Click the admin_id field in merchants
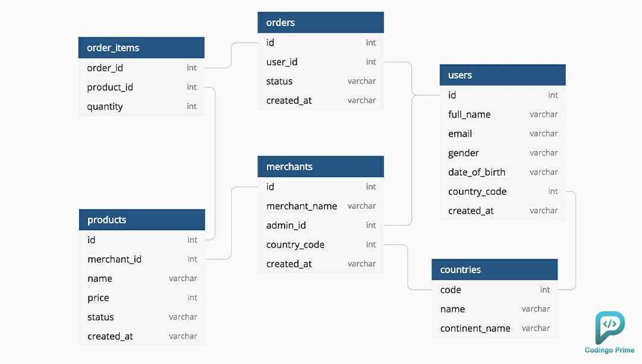Viewport: 642px width, 364px height. pos(320,226)
